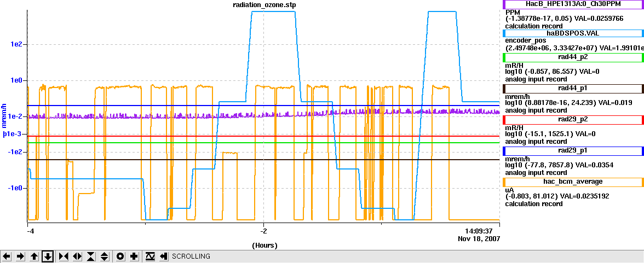Select the HacB_HPE1313A:0_Ch30PPM legend entry
This screenshot has height=263, width=644.
pos(573,4)
